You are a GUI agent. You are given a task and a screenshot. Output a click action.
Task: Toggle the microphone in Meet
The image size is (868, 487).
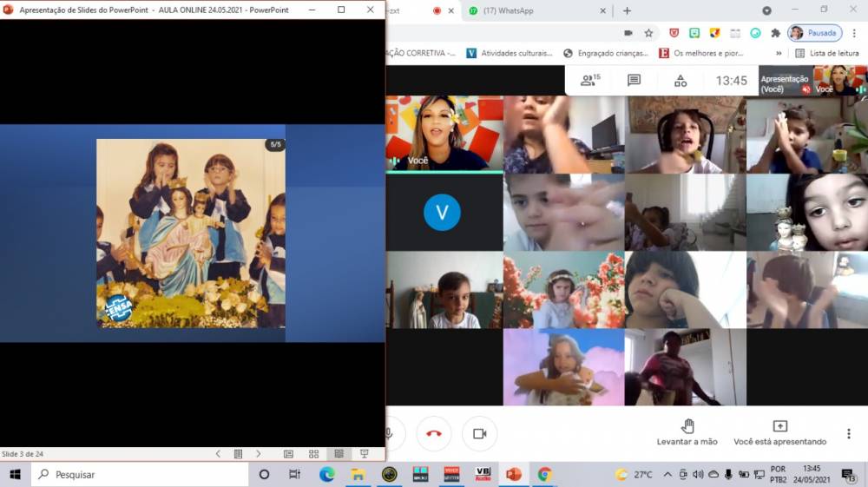[x=391, y=433]
